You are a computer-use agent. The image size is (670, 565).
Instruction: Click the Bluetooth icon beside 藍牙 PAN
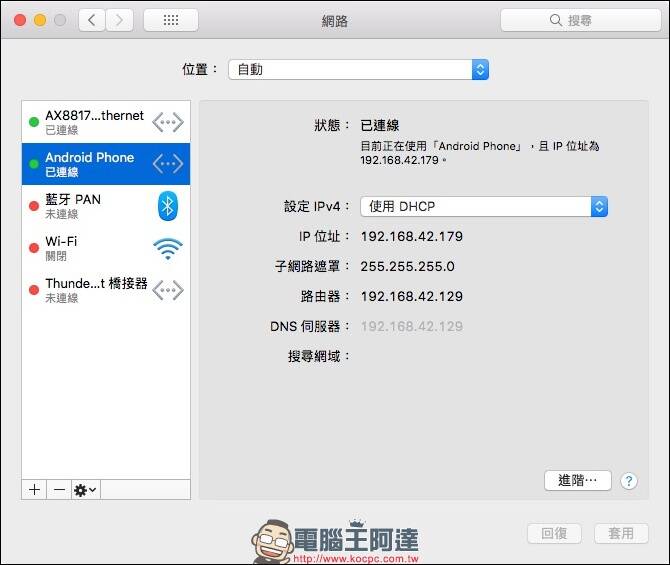[x=168, y=206]
